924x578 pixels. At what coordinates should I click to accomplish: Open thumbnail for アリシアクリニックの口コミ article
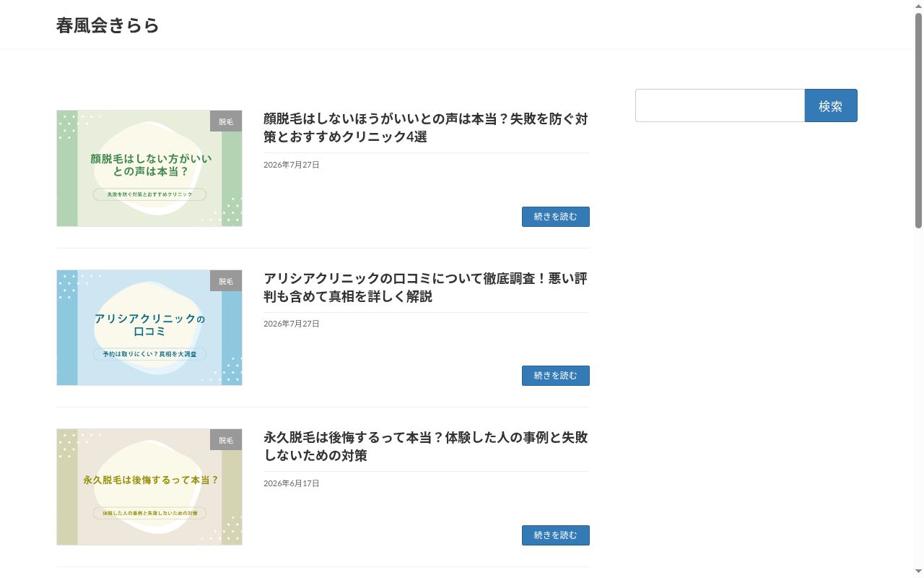pos(149,328)
